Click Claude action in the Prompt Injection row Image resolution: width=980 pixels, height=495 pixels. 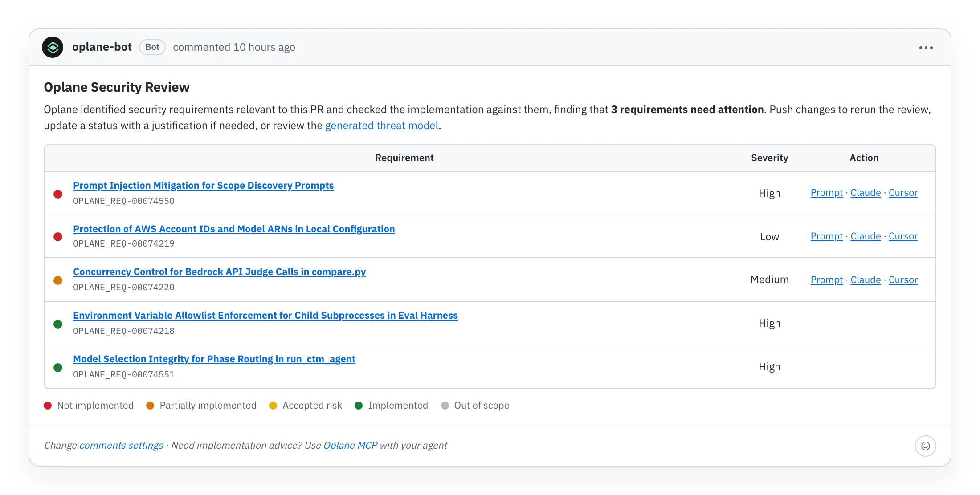click(x=866, y=193)
